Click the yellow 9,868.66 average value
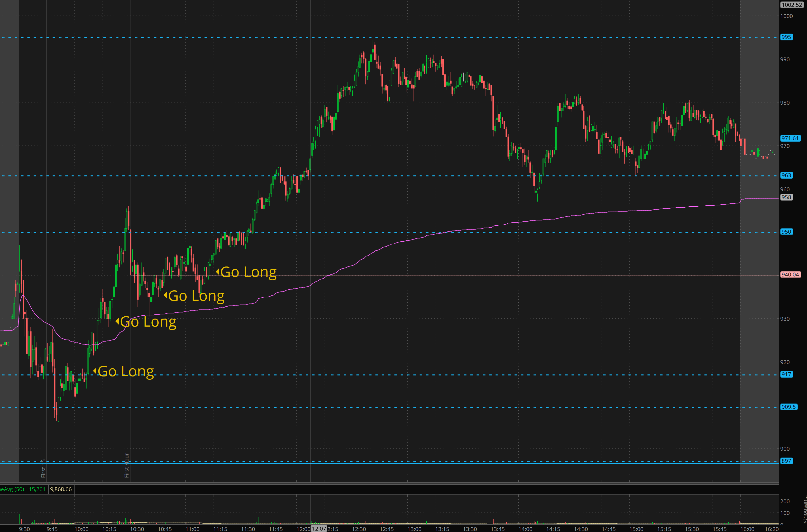807x532 pixels. point(61,489)
